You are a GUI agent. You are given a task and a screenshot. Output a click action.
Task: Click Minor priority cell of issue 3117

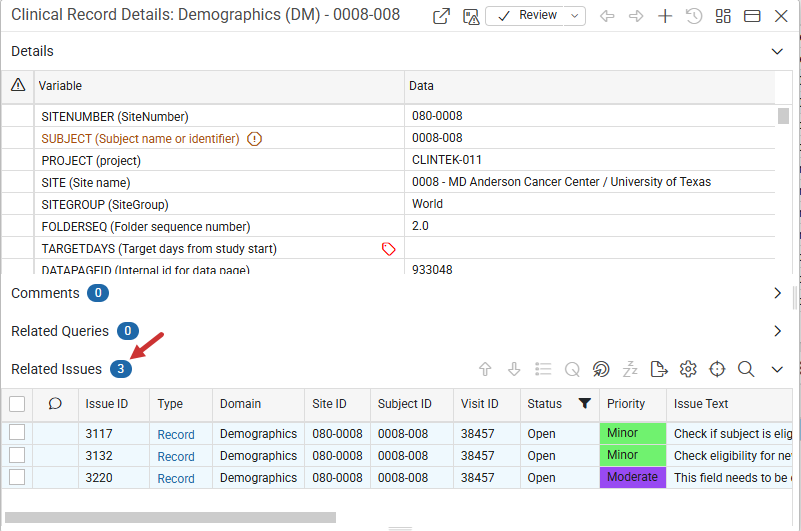pos(633,433)
